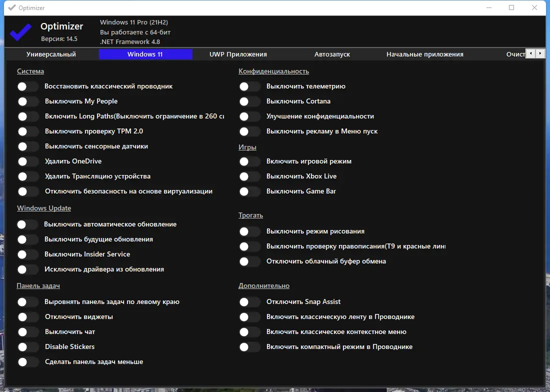Viewport: 550px width, 392px height.
Task: Switch to UWP Приложения tab
Action: pos(238,54)
